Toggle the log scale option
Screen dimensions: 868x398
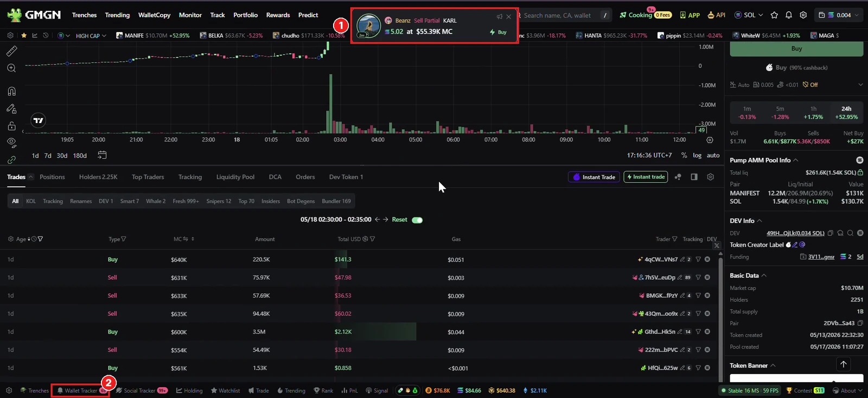pyautogui.click(x=697, y=155)
